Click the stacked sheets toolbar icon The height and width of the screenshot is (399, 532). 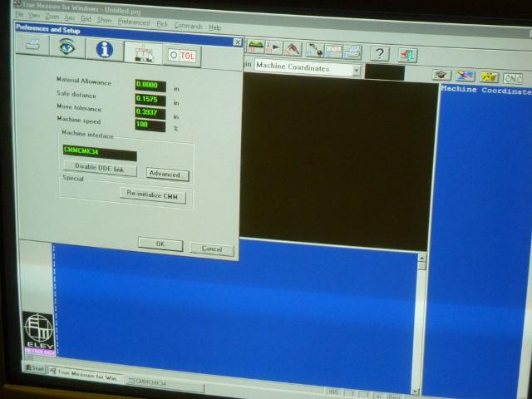click(x=352, y=52)
